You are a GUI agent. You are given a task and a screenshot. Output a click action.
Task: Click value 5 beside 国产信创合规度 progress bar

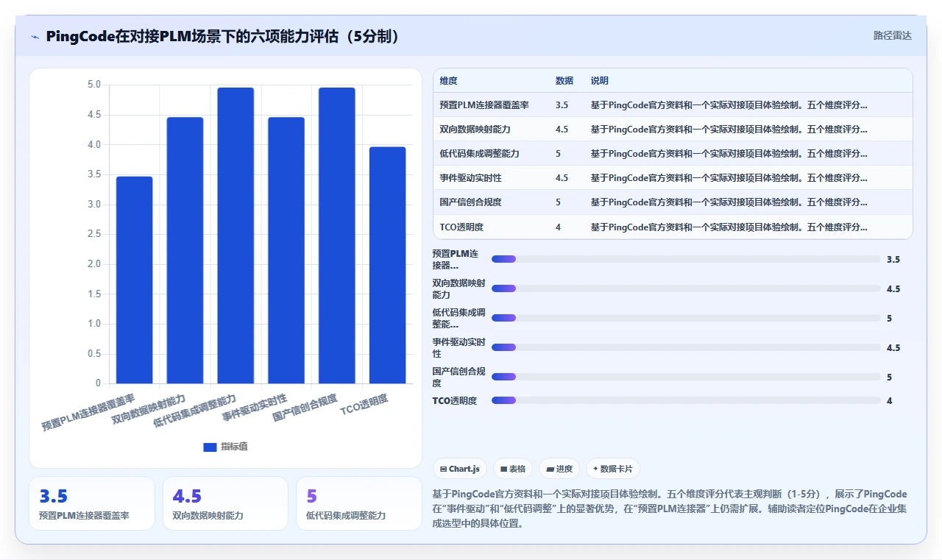point(890,377)
